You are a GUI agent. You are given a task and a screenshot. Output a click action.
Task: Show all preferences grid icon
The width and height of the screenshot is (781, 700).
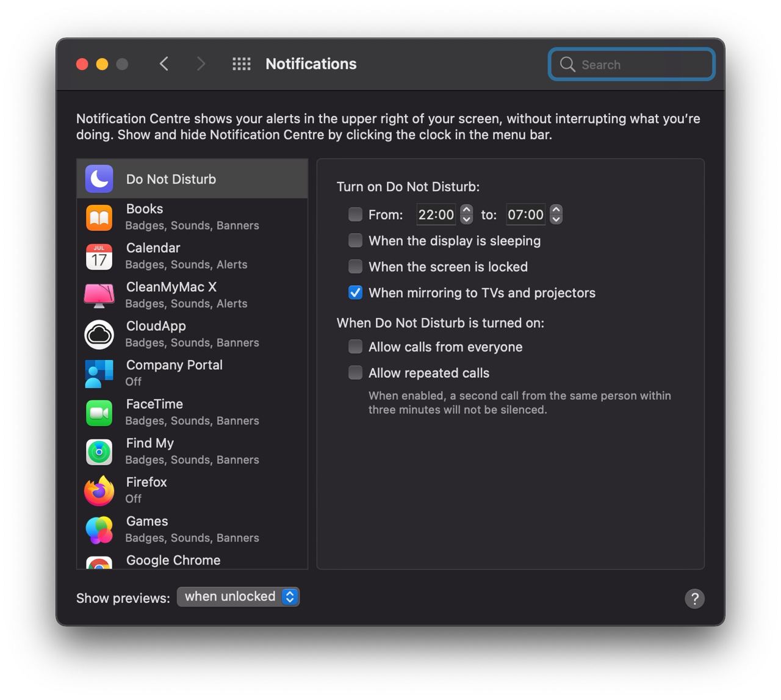coord(242,64)
